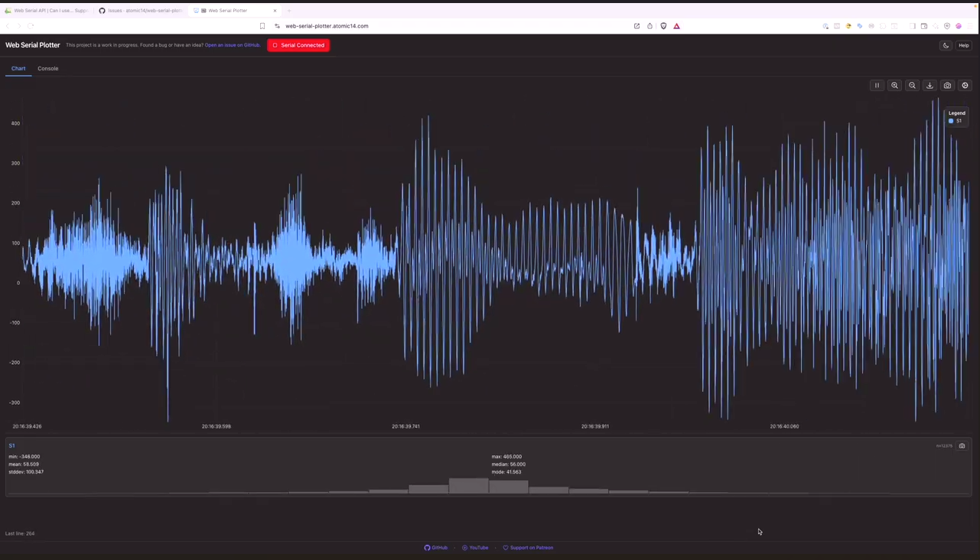Open the Brave Wallet icon
Screen dimensions: 980x560
coord(924,26)
